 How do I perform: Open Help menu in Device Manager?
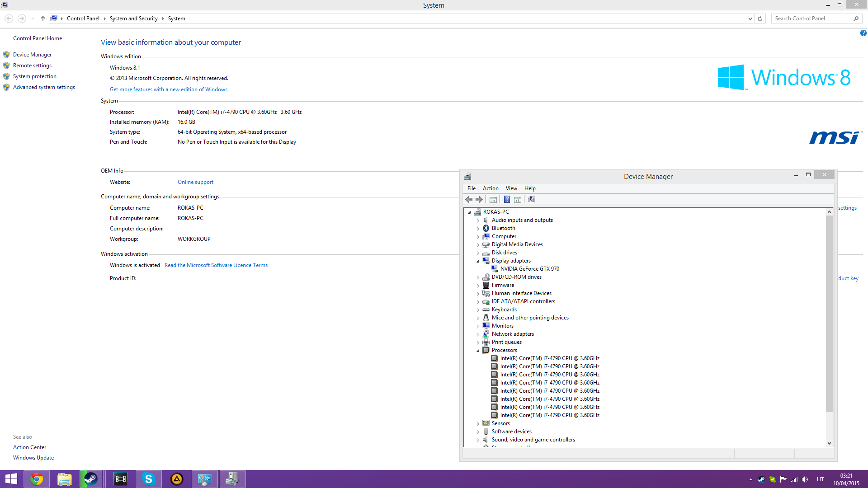coord(530,188)
